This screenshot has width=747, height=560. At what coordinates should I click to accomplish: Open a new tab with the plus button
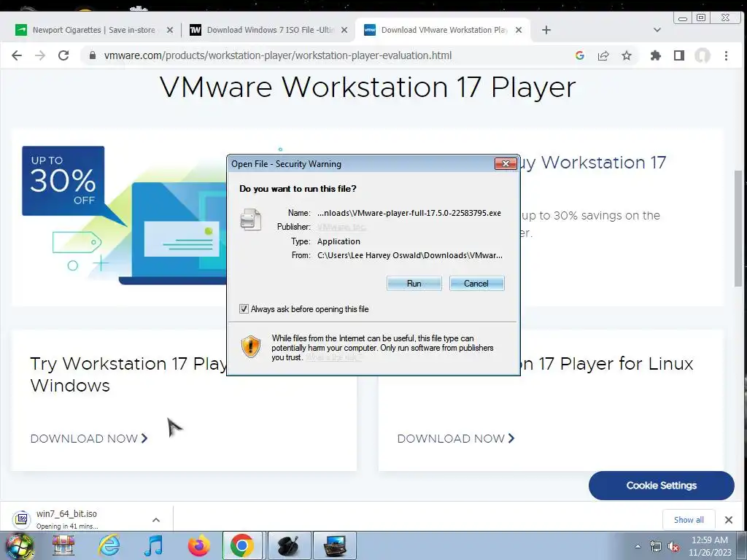[x=546, y=30]
